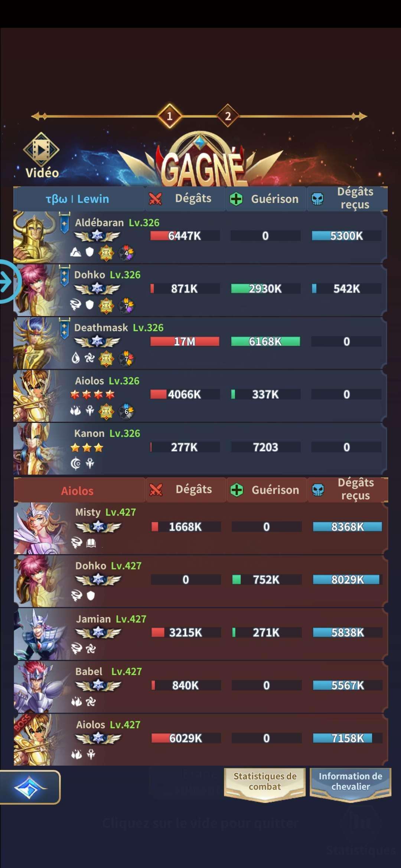Tap enemy Dohko's shield skill icon

[91, 596]
